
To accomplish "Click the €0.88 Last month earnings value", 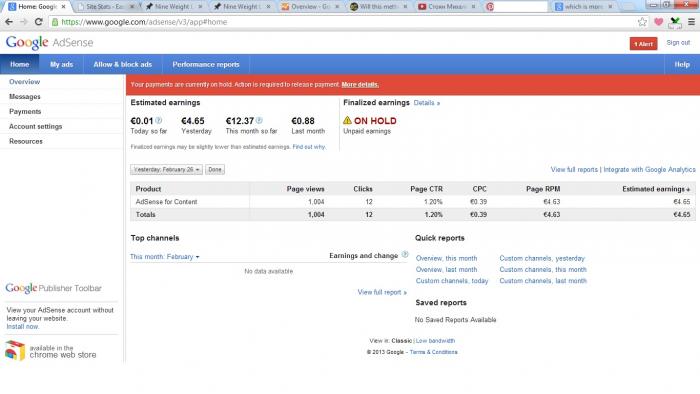I will (x=303, y=121).
